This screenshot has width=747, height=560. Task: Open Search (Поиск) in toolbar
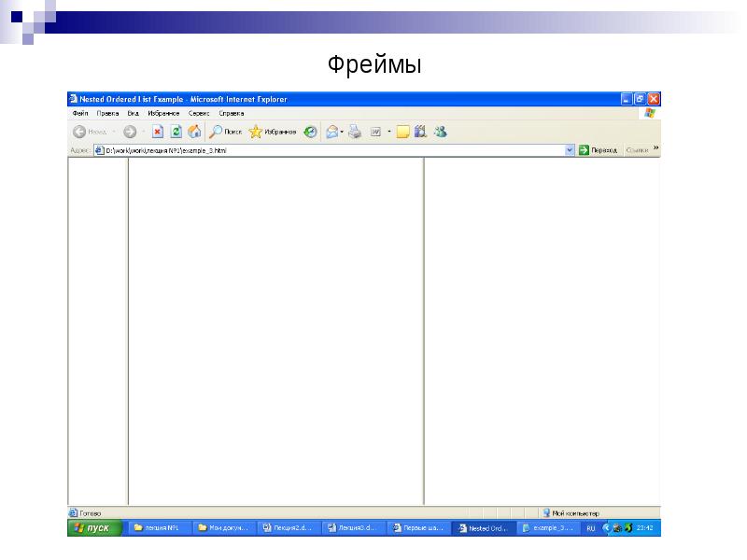pyautogui.click(x=225, y=132)
